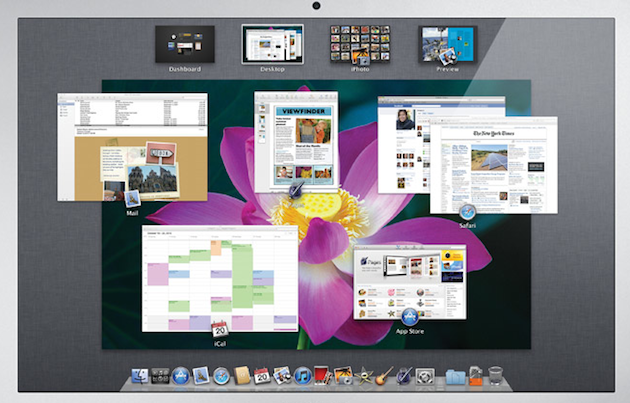Bring the iCal week calendar window forward

220,278
